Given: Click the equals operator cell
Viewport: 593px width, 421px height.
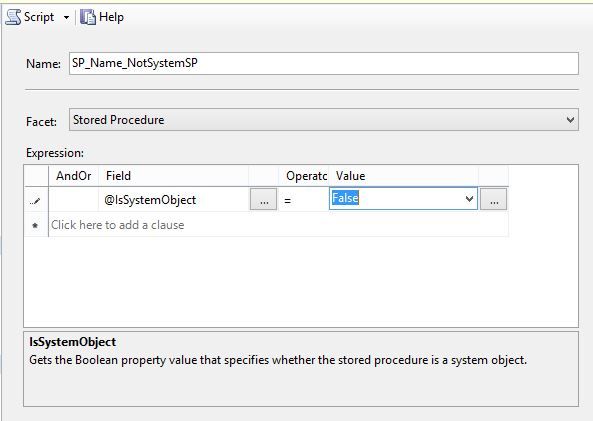Looking at the screenshot, I should [304, 199].
